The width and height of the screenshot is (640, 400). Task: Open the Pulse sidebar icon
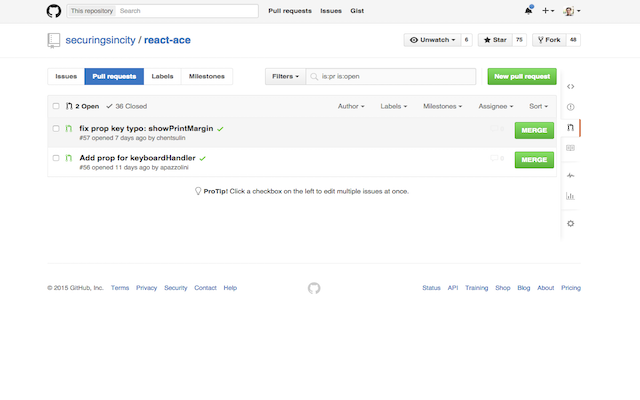click(x=571, y=176)
